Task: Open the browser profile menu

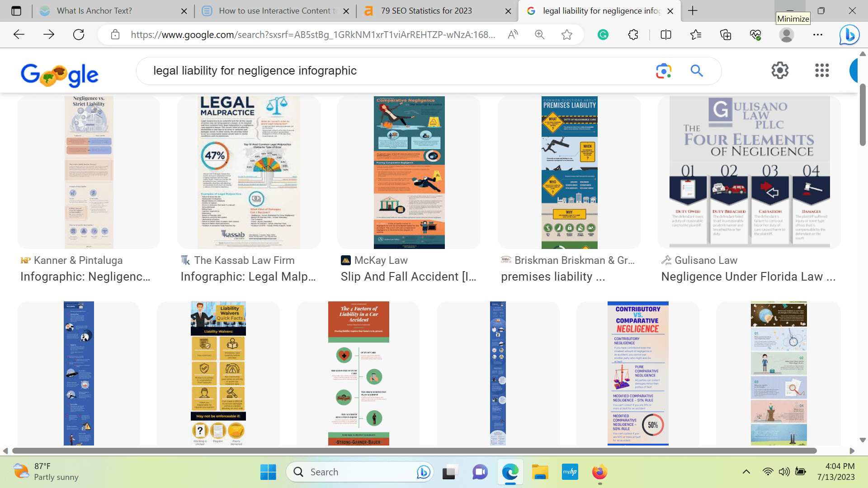Action: 787,34
